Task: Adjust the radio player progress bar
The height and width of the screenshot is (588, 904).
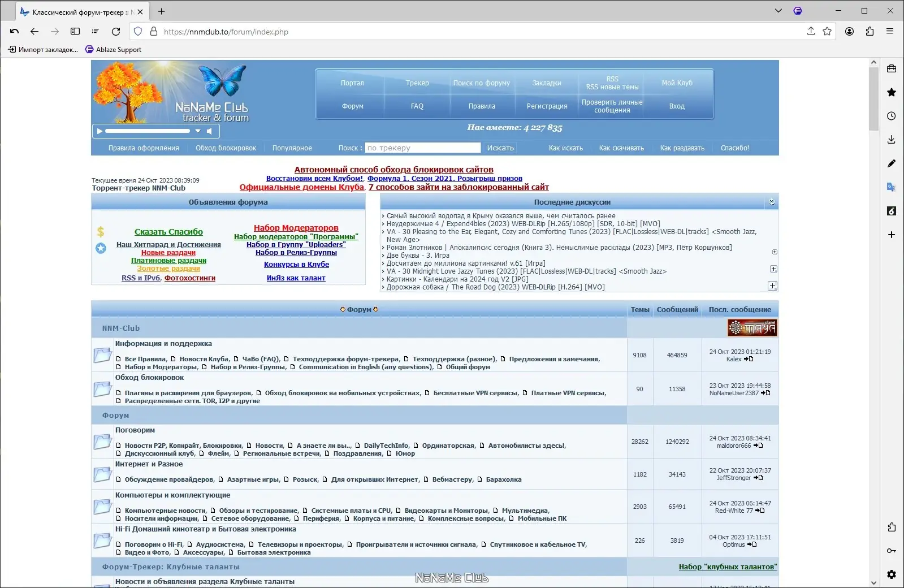Action: pyautogui.click(x=148, y=131)
